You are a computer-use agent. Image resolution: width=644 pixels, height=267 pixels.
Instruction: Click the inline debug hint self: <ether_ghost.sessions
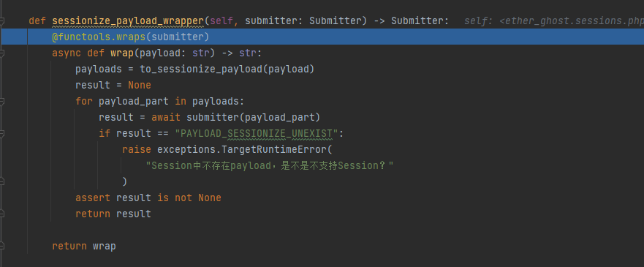point(553,21)
